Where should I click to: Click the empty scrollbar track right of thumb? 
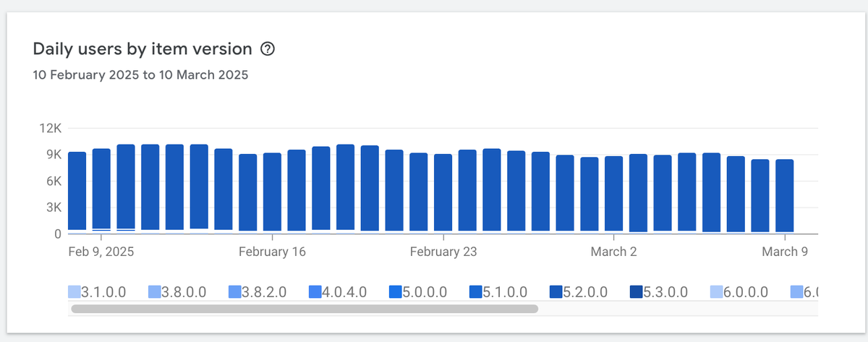pos(678,309)
